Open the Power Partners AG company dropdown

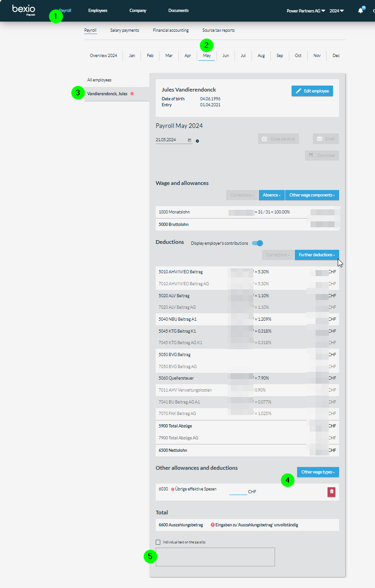[x=306, y=11]
